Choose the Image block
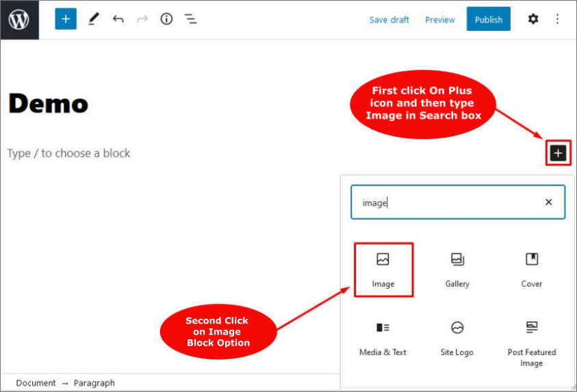This screenshot has width=577, height=392. 383,269
